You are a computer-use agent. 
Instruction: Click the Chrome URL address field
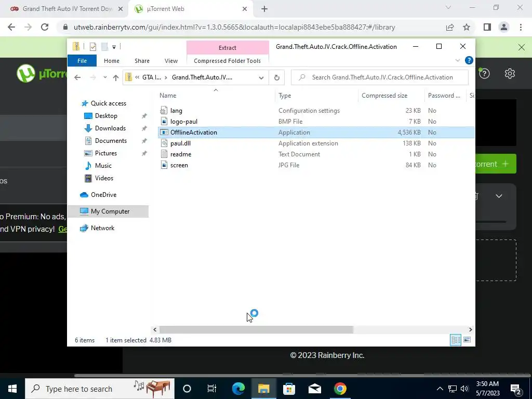point(234,27)
